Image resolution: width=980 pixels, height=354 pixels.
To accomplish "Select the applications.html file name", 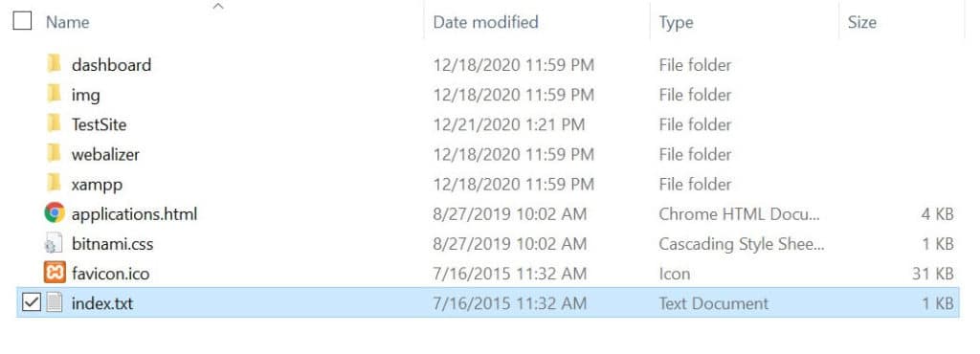I will pos(134,214).
